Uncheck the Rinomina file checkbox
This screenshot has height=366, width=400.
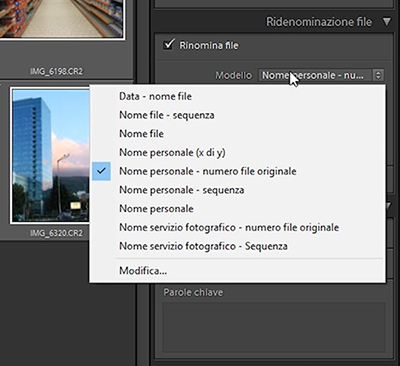(169, 44)
